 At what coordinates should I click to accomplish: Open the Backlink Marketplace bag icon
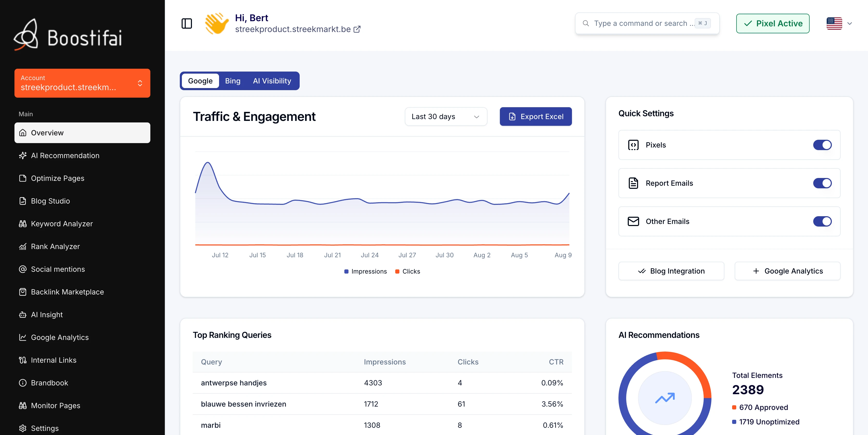[x=22, y=292]
